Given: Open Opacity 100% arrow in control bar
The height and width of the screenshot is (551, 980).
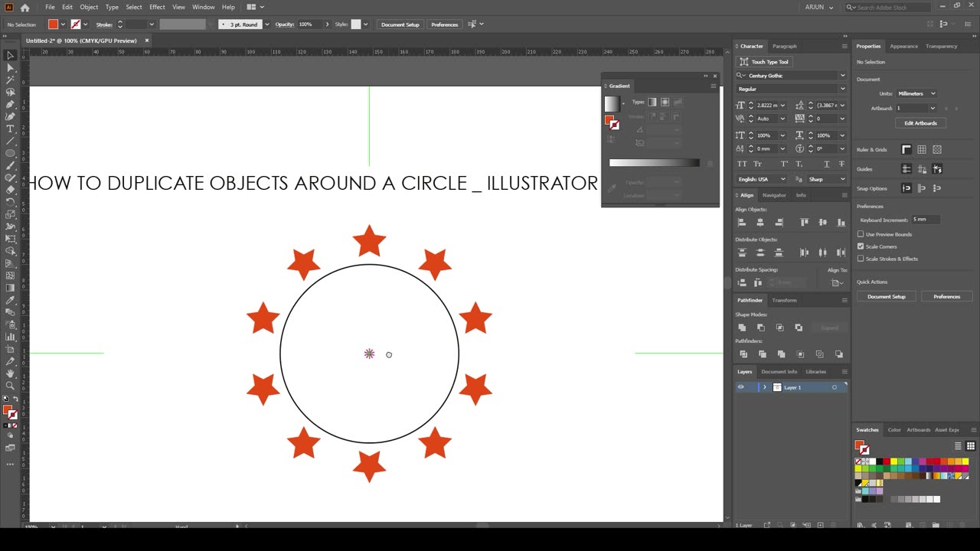Looking at the screenshot, I should tap(328, 24).
